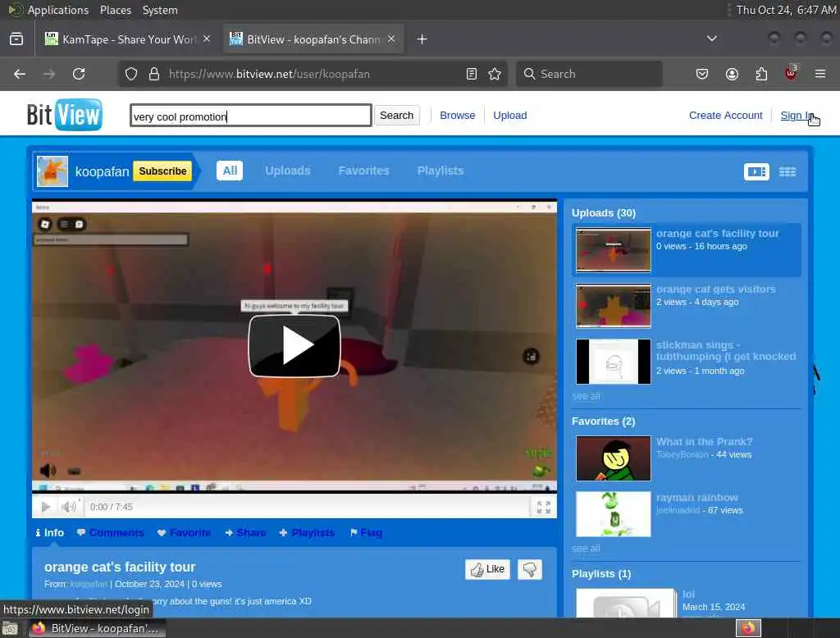Open the extensions puzzle-piece icon

tap(761, 74)
